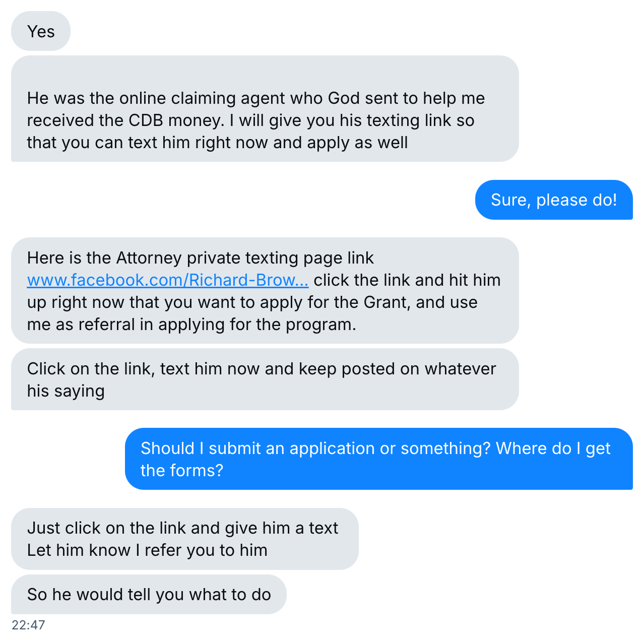The image size is (644, 644).
Task: Select the "Click on the link, text him now" message
Action: pos(265,379)
